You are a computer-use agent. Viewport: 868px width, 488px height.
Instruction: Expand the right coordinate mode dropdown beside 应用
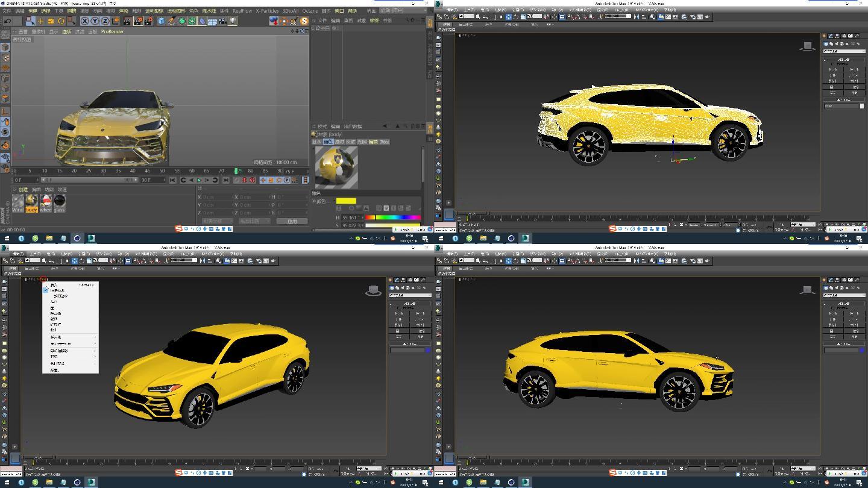point(254,221)
